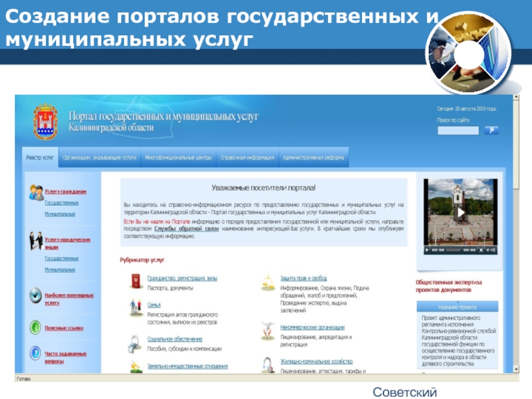This screenshot has height=399, width=532.
Task: Open the Полезные ссылки link
Action: pyautogui.click(x=64, y=328)
